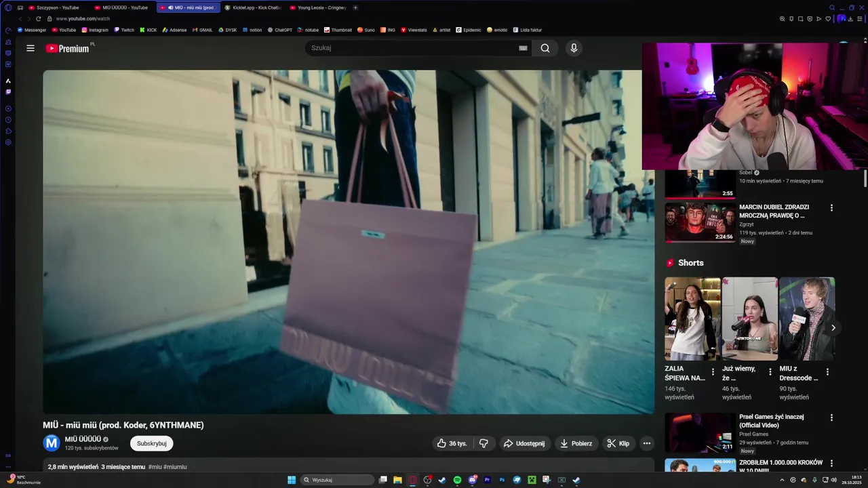Open options for ZROBIŁEM 1.000.000 KROKÓW video

pyautogui.click(x=831, y=464)
